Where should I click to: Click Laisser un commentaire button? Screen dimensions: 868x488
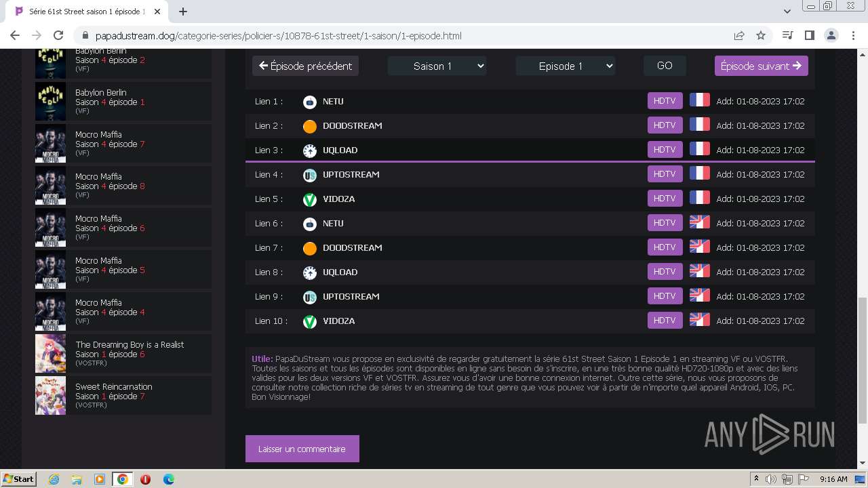[x=302, y=449]
